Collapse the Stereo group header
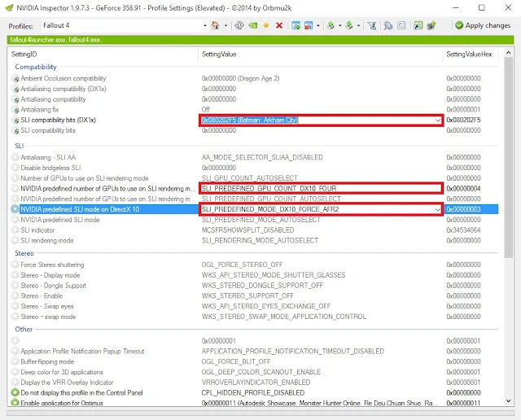The width and height of the screenshot is (521, 420). click(x=24, y=253)
